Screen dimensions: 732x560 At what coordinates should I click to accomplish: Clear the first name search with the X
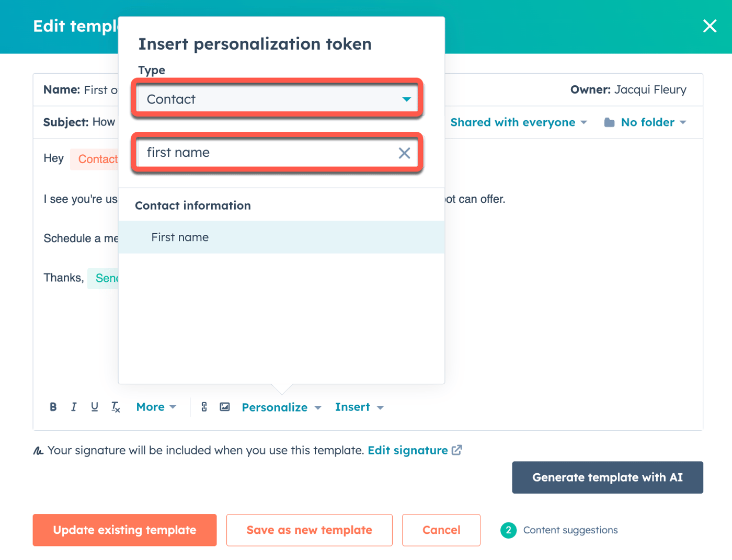[x=404, y=153]
